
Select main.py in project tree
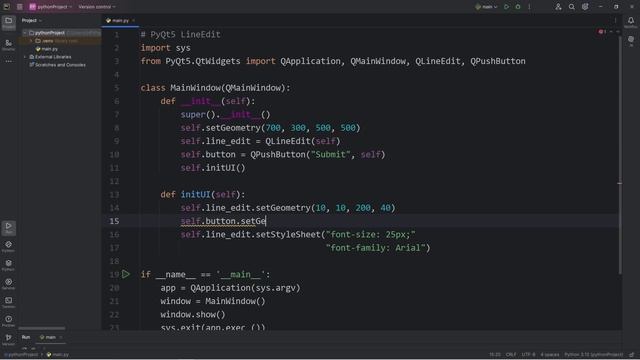(x=47, y=49)
